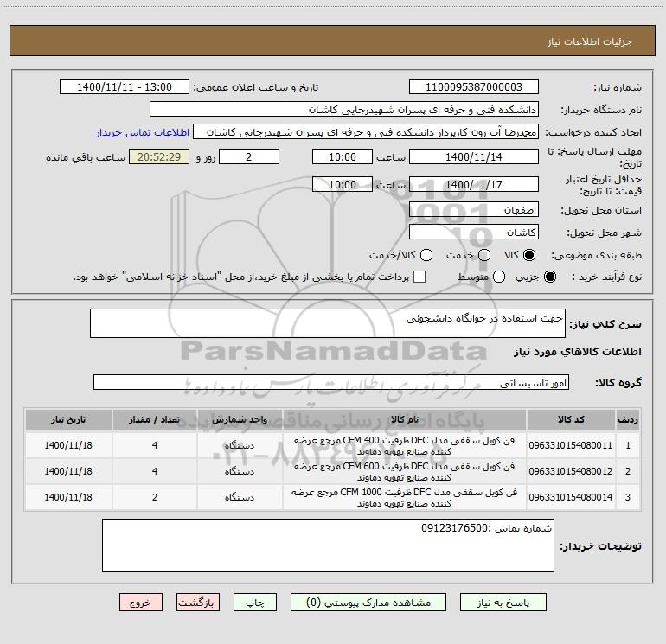This screenshot has width=666, height=644.
Task: Select the کالا/خدمت radio button
Action: coord(426,255)
